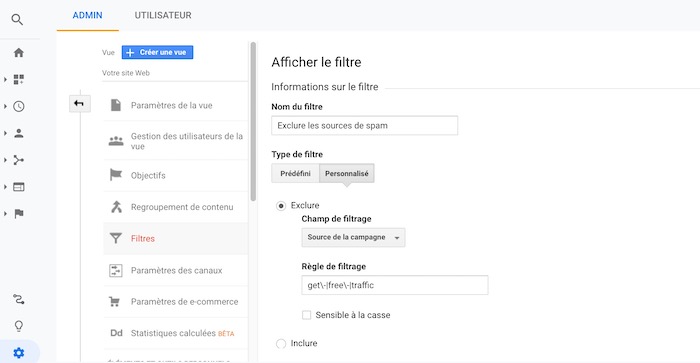Expand Conversions section arrow beside flag
Viewport: 700px width, 363px height.
5,213
